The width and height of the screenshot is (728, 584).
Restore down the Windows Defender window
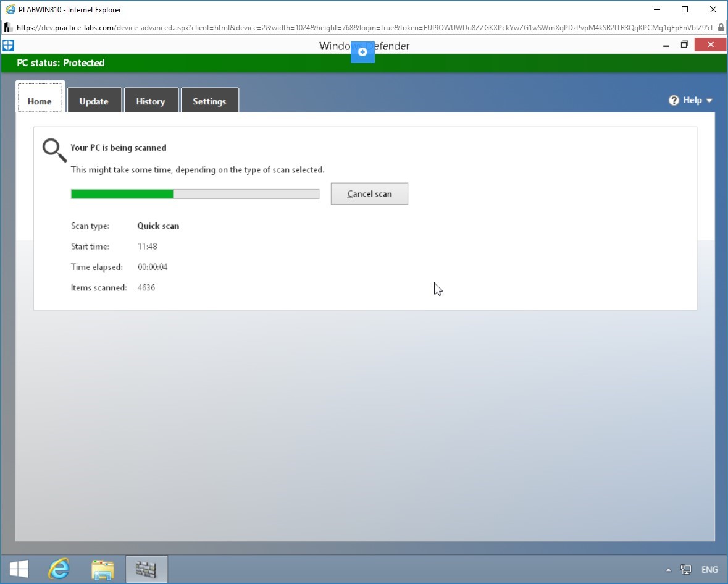[x=684, y=45]
